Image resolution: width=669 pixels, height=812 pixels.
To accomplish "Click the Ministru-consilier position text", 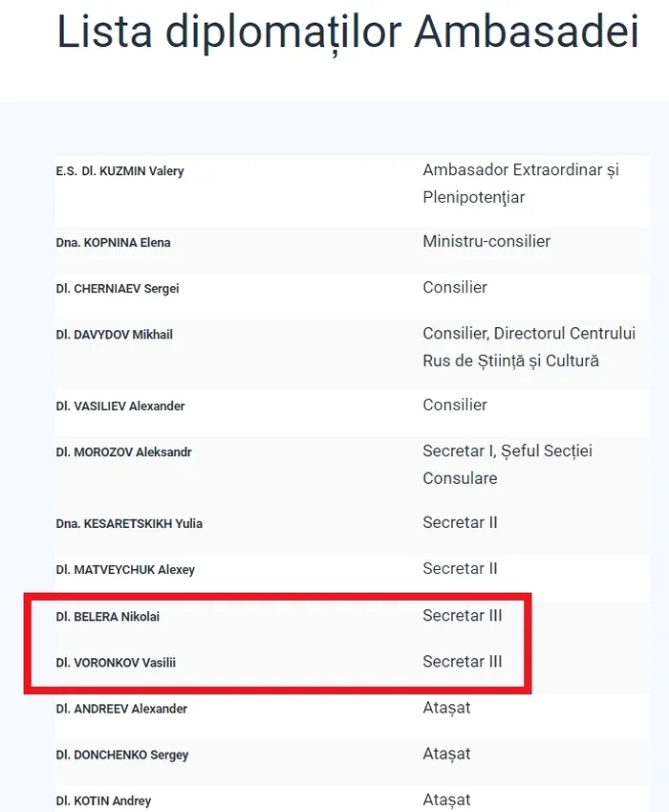I will (x=486, y=241).
